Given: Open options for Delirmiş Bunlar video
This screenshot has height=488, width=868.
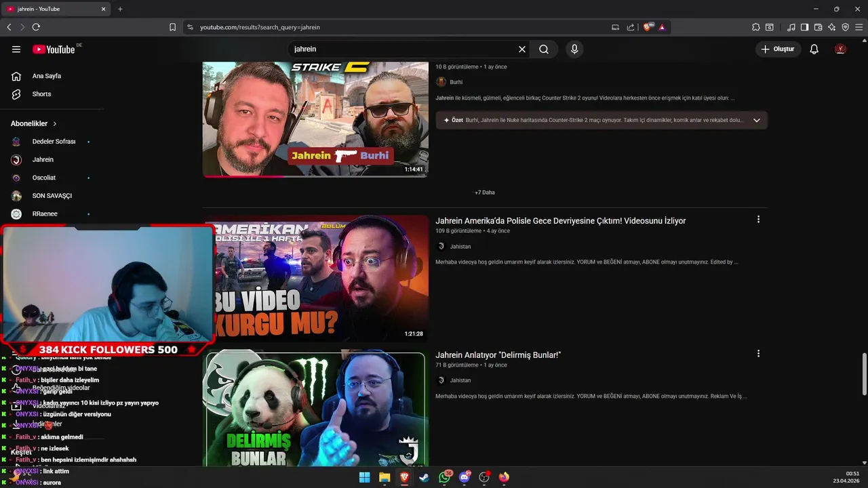Looking at the screenshot, I should [758, 354].
